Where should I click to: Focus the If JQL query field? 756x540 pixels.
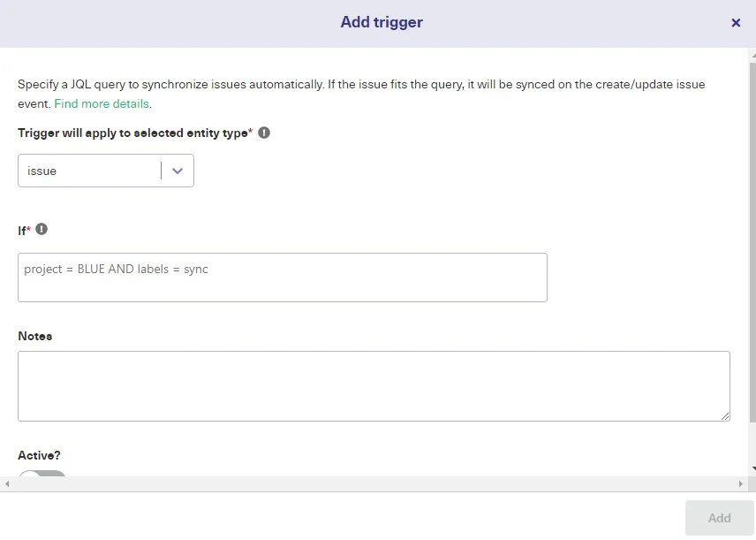click(282, 278)
